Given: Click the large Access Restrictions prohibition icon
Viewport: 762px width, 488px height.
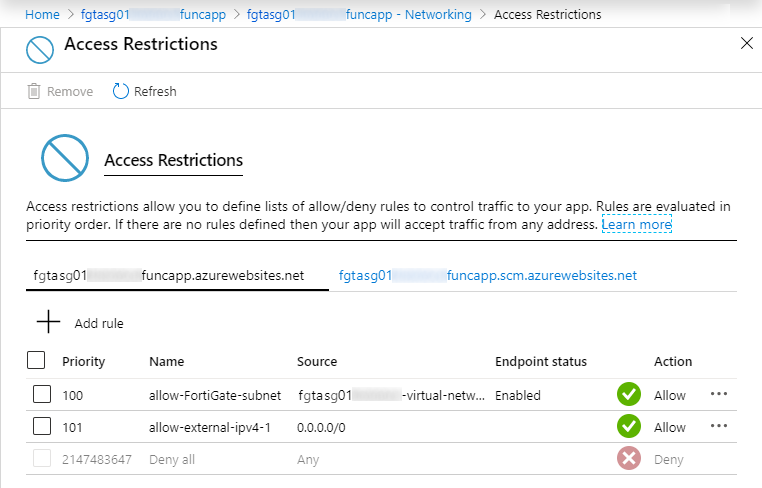Looking at the screenshot, I should (x=65, y=158).
